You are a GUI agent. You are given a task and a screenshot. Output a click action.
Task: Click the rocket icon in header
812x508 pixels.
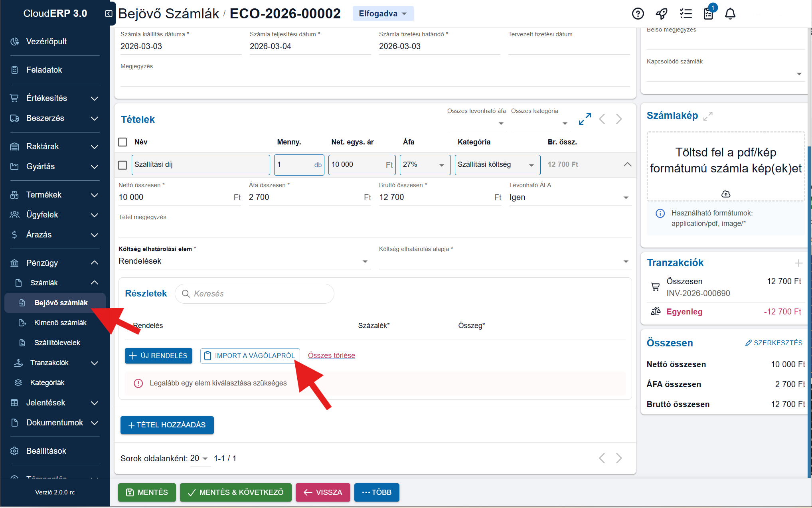(x=662, y=14)
